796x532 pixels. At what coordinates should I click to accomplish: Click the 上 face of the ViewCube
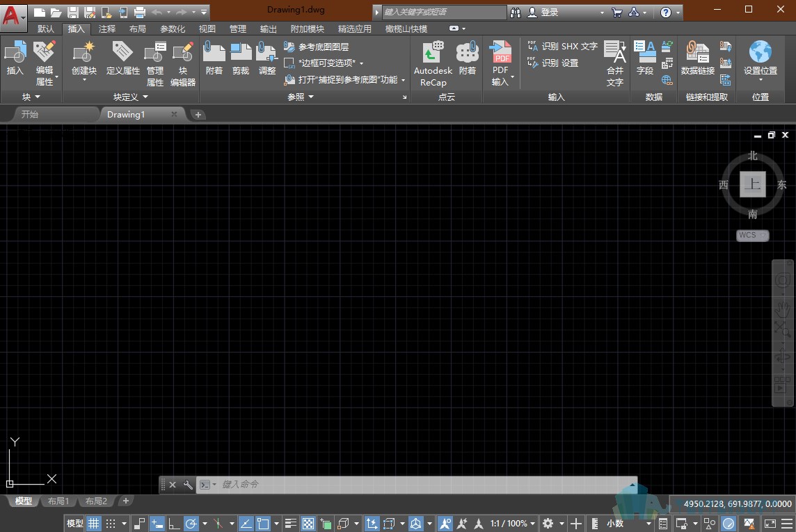(x=752, y=184)
